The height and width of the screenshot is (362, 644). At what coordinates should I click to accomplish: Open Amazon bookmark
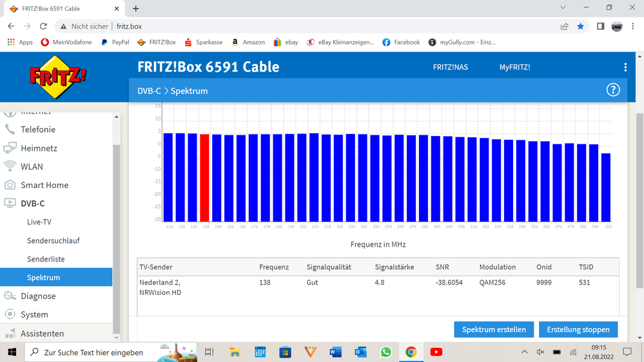click(248, 43)
